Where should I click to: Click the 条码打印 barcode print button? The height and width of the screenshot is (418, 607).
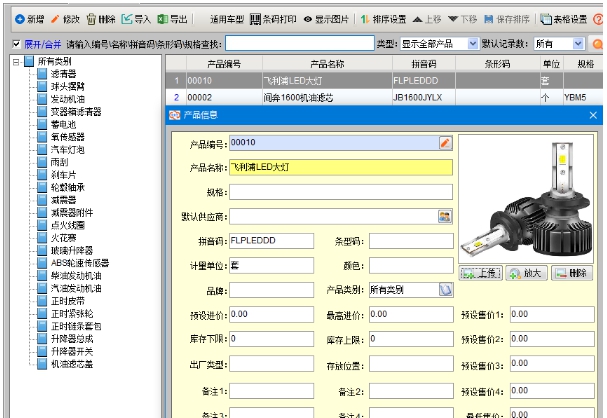(x=273, y=19)
